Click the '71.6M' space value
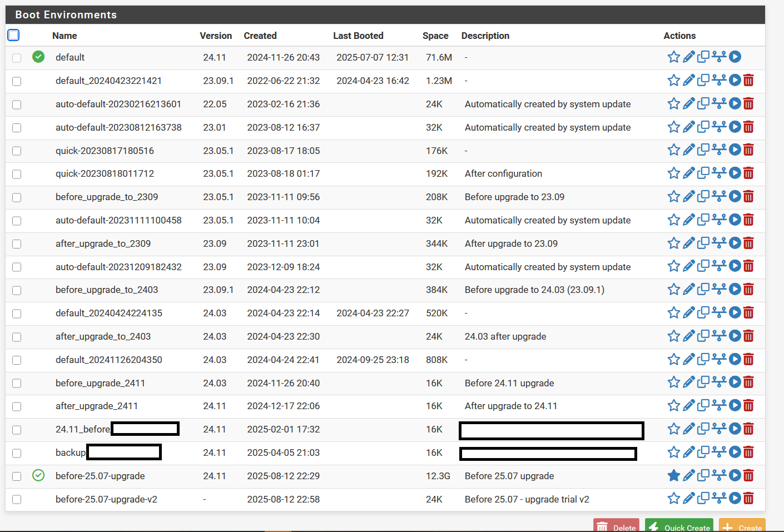Viewport: 784px width, 532px height. [439, 57]
